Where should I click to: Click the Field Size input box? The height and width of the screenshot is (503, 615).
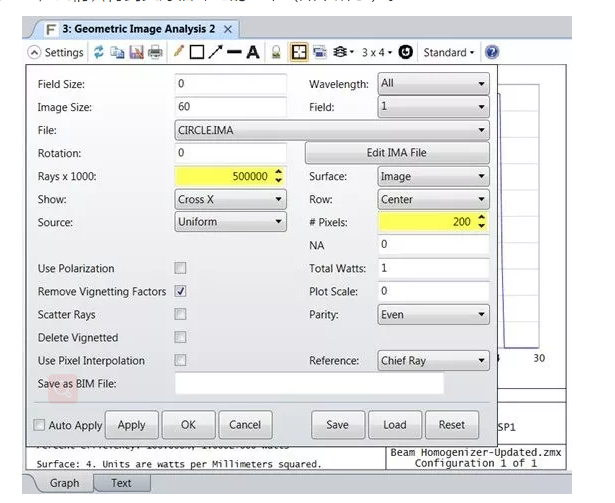[x=231, y=84]
